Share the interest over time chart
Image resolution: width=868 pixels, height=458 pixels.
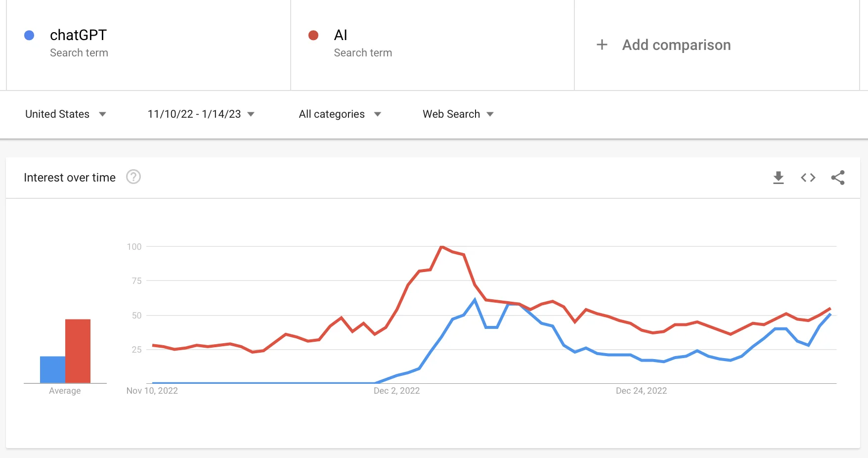(838, 178)
